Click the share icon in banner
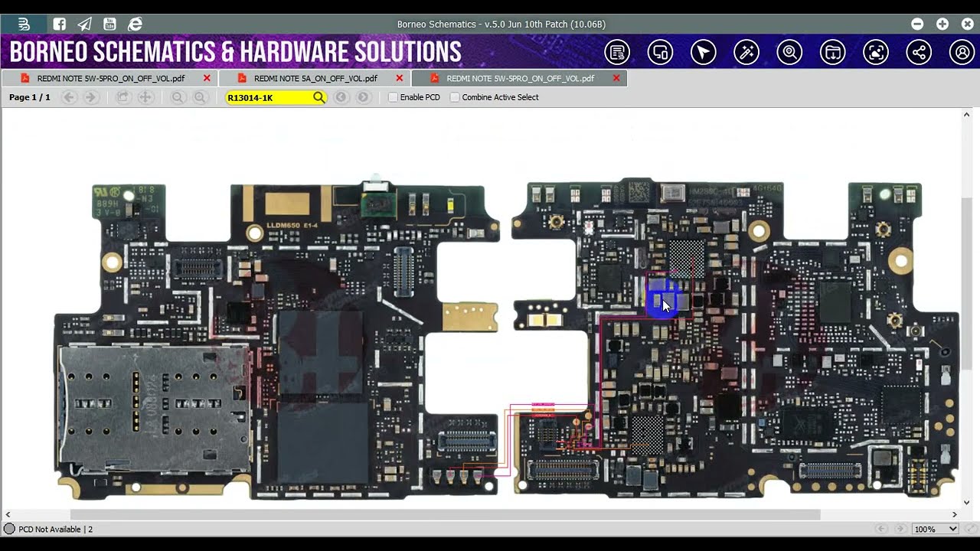 pyautogui.click(x=919, y=52)
